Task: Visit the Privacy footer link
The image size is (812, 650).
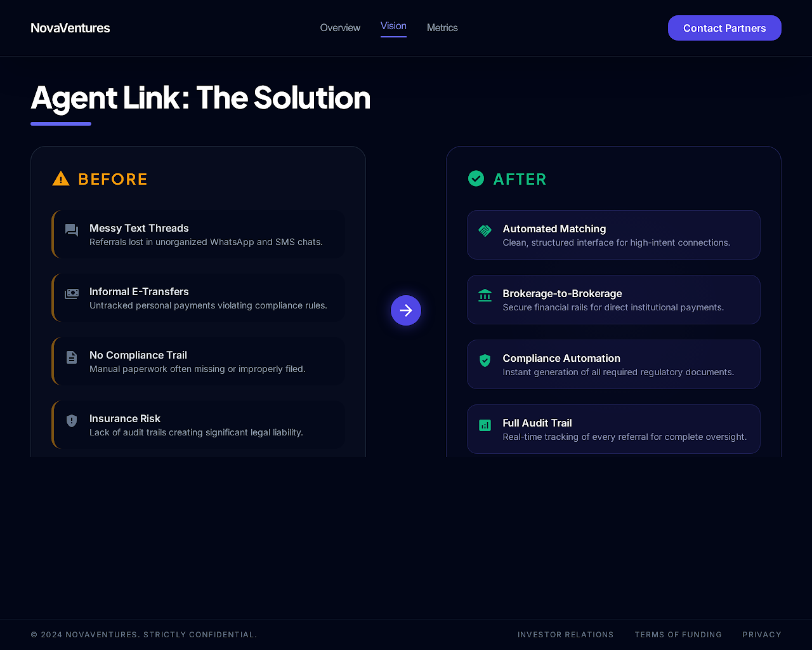Action: [762, 635]
